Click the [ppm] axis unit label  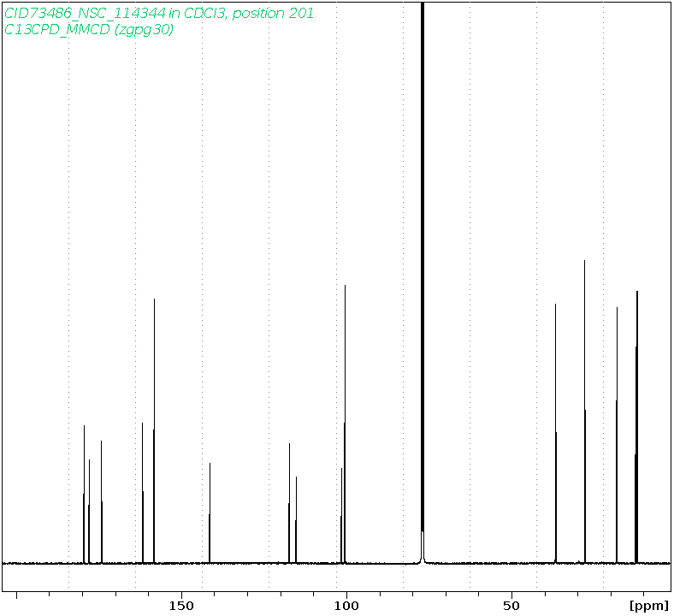(649, 606)
